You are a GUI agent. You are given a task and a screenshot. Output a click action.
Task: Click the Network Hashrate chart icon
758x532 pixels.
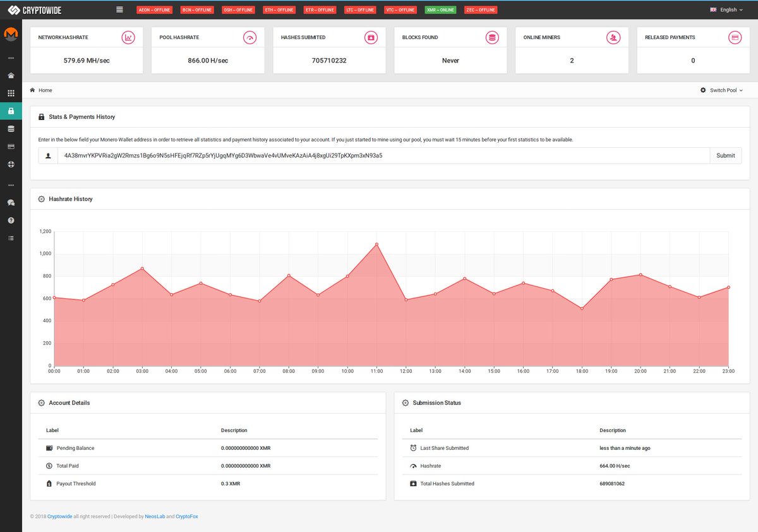[128, 38]
